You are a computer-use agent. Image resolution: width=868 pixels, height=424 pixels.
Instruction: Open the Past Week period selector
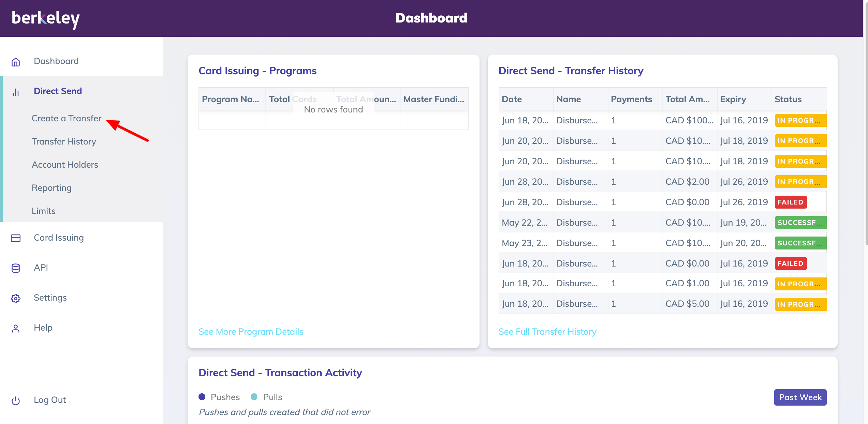click(800, 397)
